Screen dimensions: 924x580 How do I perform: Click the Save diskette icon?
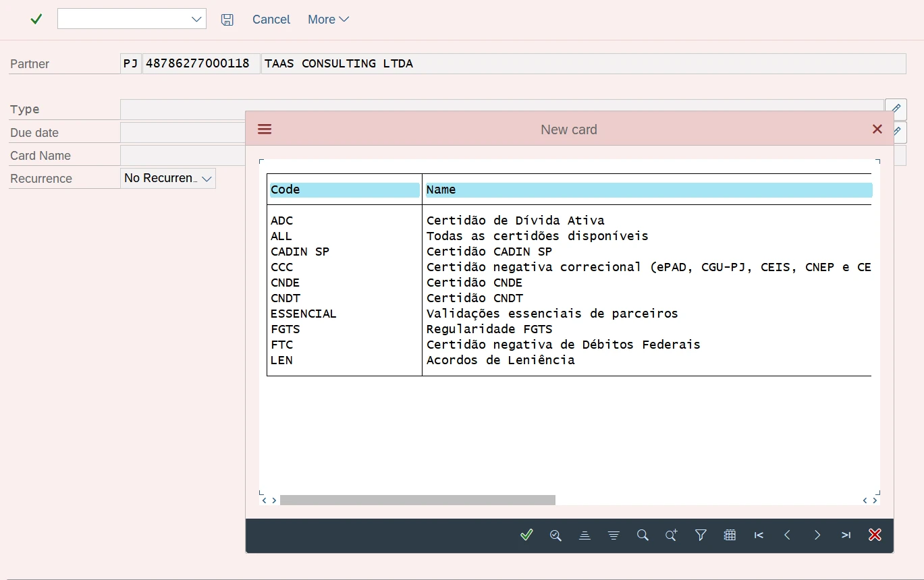tap(227, 20)
